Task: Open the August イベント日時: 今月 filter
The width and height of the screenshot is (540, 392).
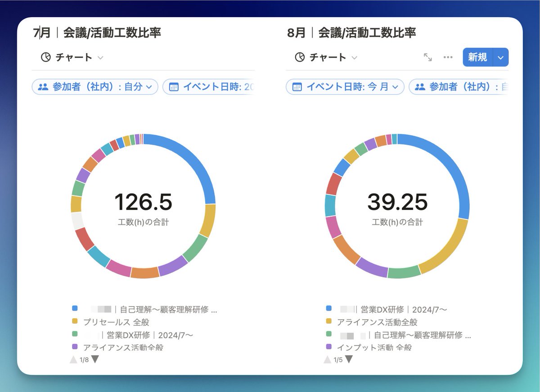Action: [345, 87]
